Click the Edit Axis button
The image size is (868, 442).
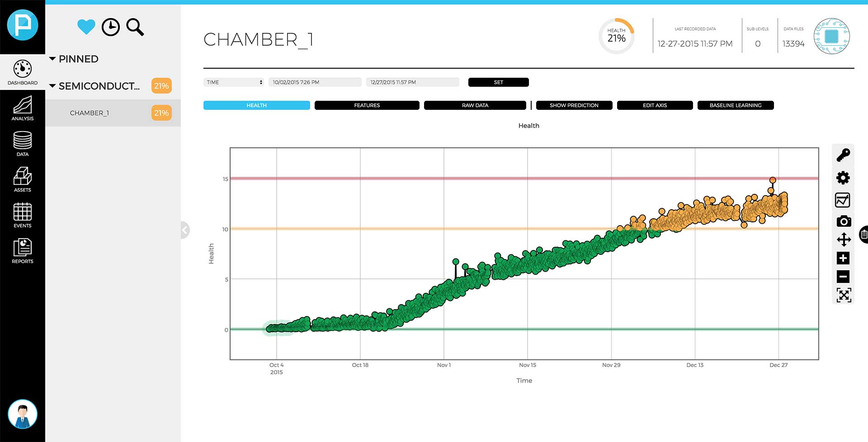point(655,105)
